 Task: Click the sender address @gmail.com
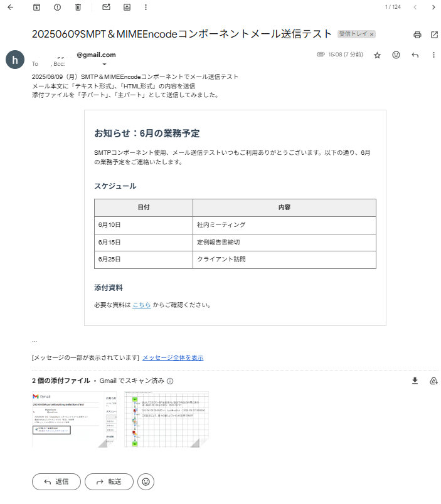[96, 55]
